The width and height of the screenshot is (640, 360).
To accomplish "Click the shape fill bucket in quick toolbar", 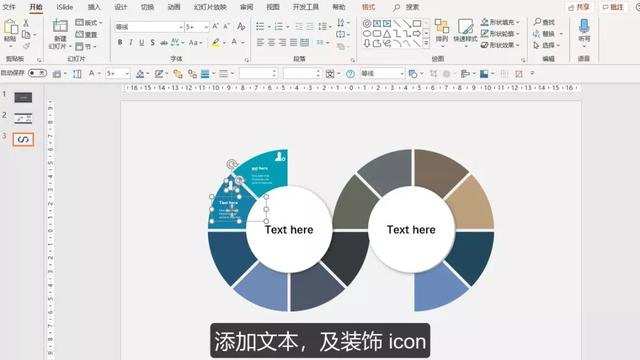I will 140,74.
